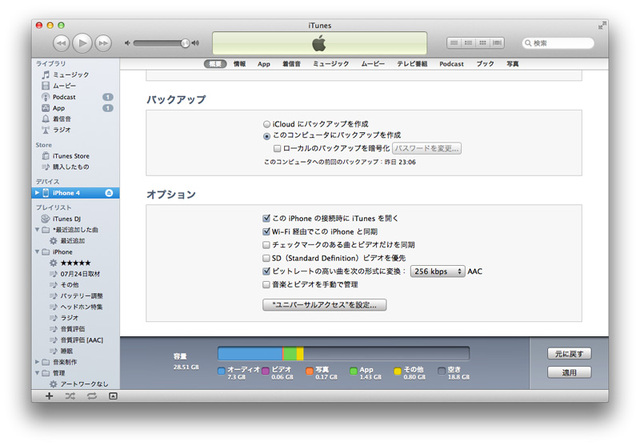Open the iTunes DJ playlist
640x446 pixels.
[68, 218]
